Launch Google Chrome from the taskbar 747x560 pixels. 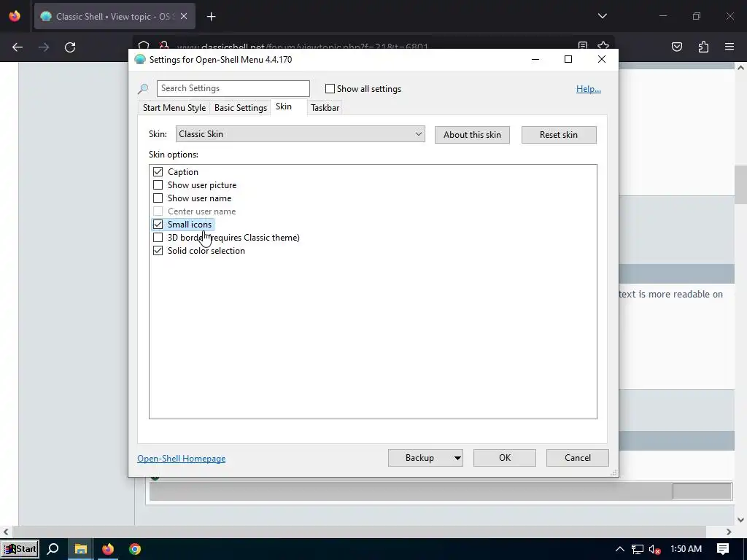click(135, 549)
